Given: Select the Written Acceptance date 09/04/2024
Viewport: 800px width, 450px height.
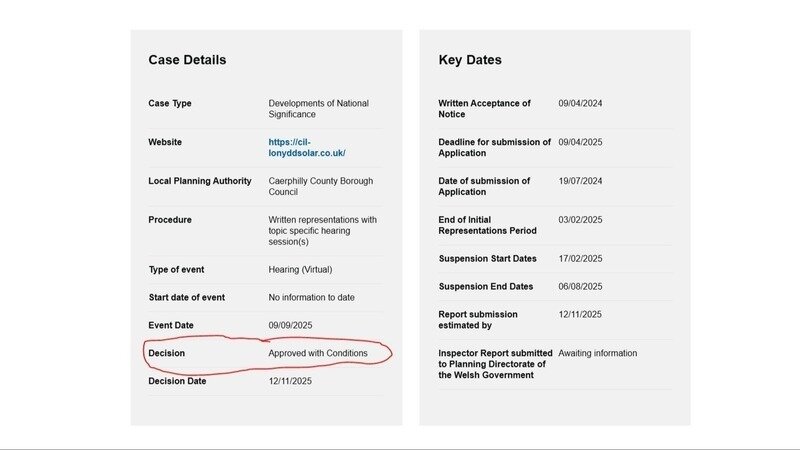Looking at the screenshot, I should point(580,103).
